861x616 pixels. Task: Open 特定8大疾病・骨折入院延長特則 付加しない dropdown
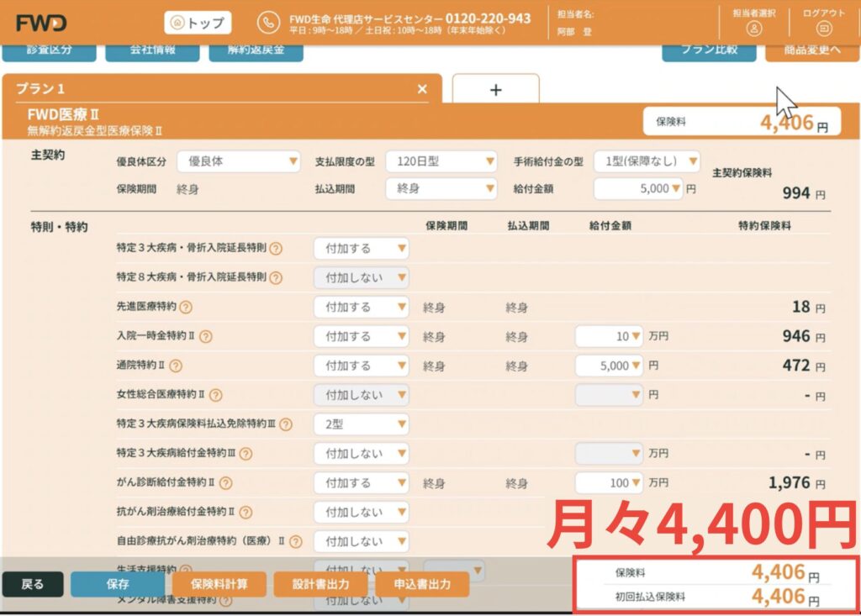[362, 278]
